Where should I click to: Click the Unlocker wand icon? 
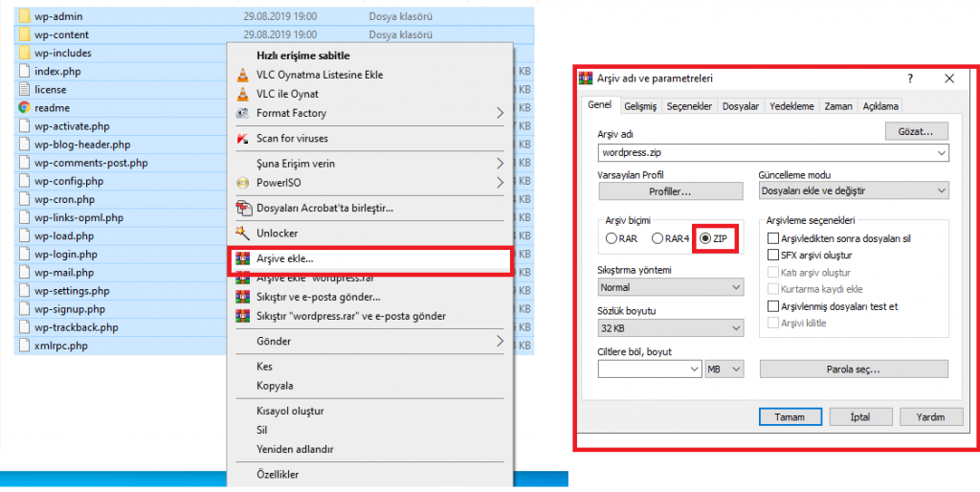tap(243, 233)
